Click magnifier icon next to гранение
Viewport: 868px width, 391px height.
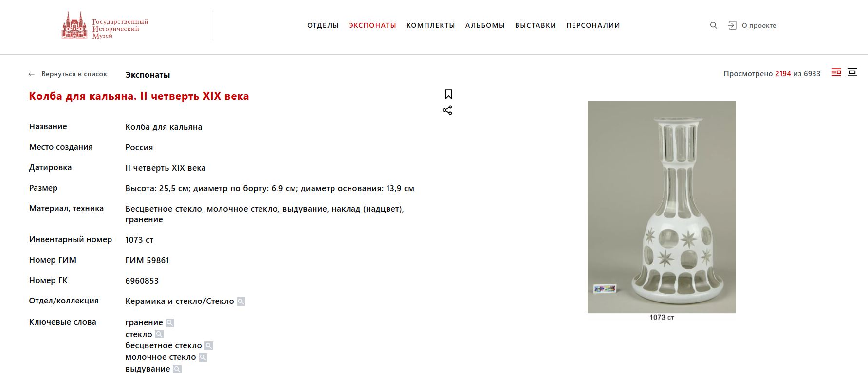[x=170, y=323]
